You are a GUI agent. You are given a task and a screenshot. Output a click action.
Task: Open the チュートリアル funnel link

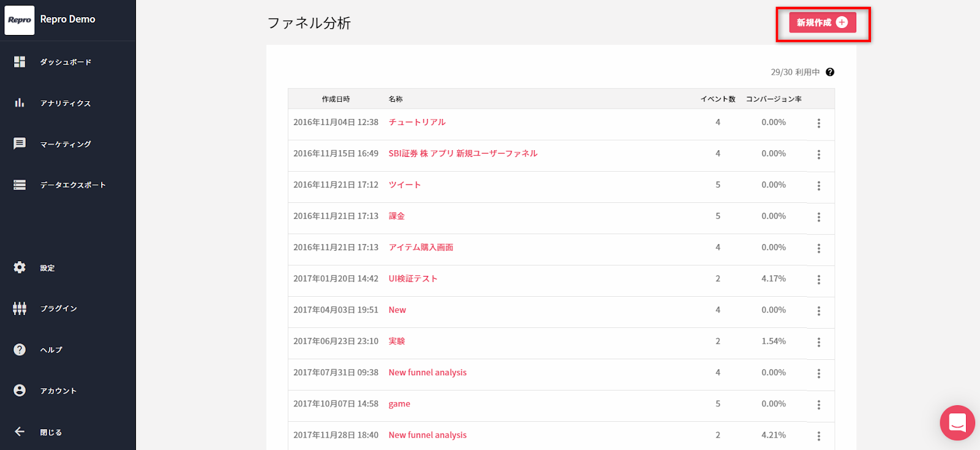pyautogui.click(x=417, y=122)
